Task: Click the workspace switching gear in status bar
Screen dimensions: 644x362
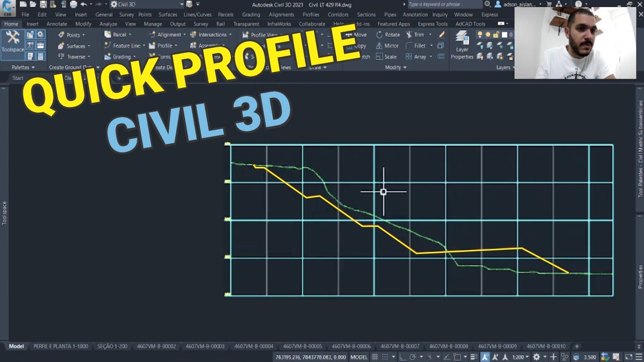Action: point(536,357)
